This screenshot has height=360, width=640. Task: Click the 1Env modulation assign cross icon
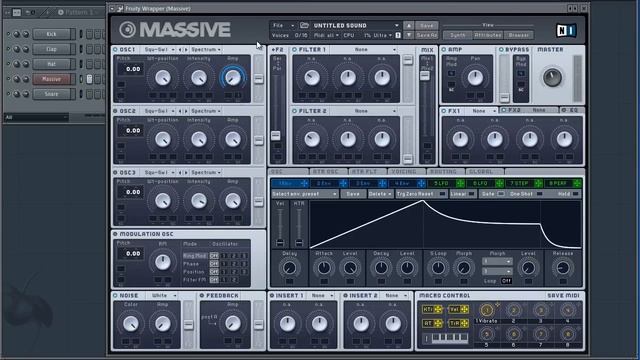pos(304,184)
